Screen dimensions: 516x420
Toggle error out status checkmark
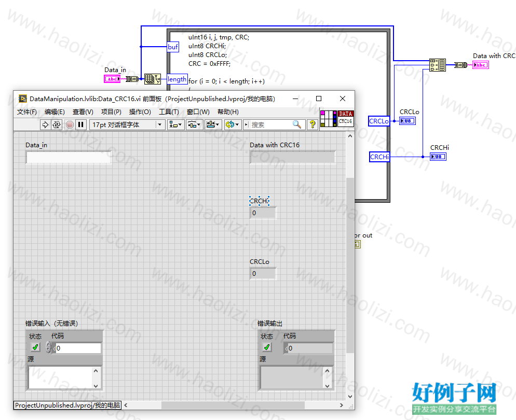266,347
